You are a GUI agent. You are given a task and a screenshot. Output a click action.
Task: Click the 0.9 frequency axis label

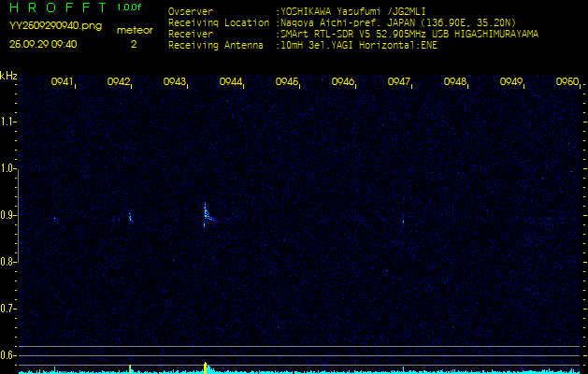pyautogui.click(x=7, y=215)
